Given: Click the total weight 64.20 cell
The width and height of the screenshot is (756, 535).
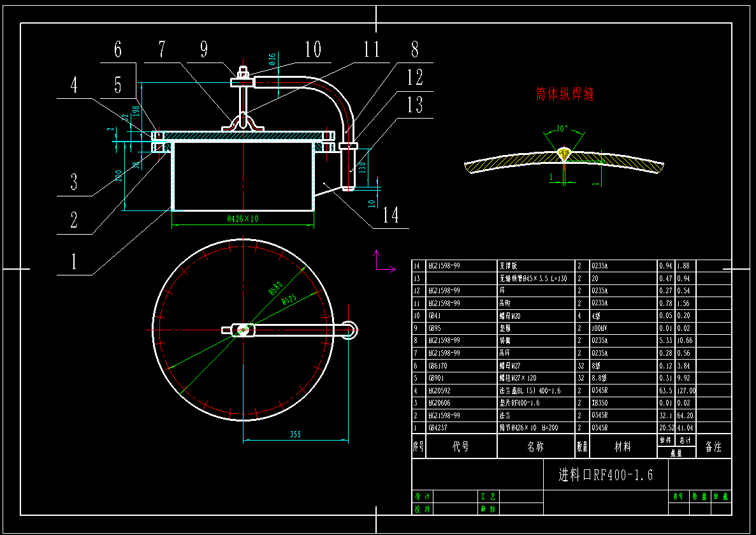Looking at the screenshot, I should click(x=685, y=415).
